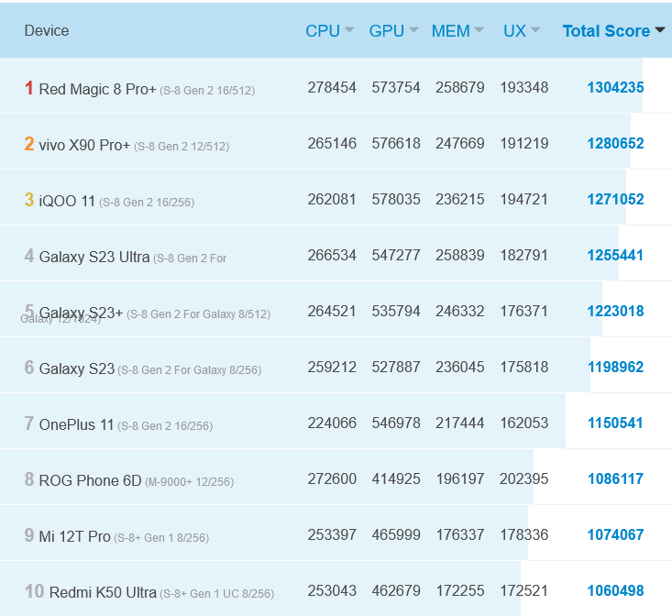672x616 pixels.
Task: Select CPU score 259212
Action: [x=332, y=367]
